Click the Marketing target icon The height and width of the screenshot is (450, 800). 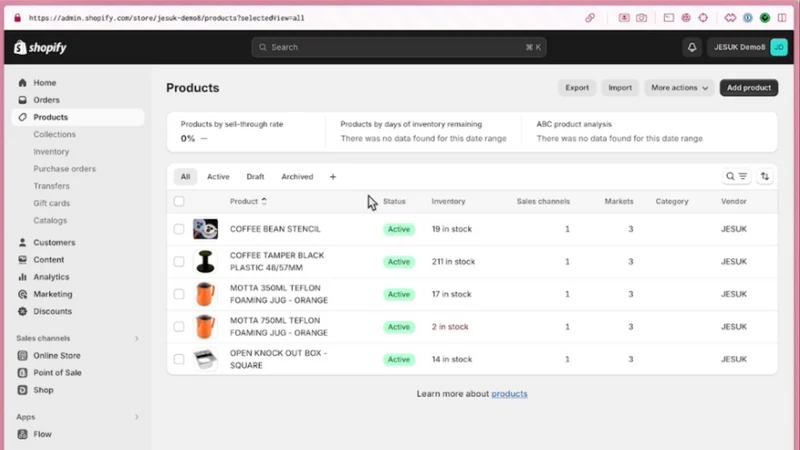[22, 294]
